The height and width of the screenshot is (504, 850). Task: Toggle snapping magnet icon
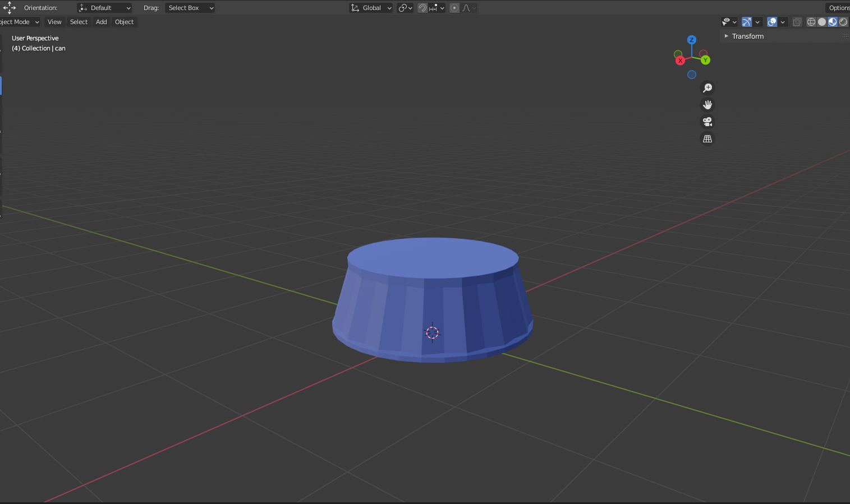tap(422, 8)
